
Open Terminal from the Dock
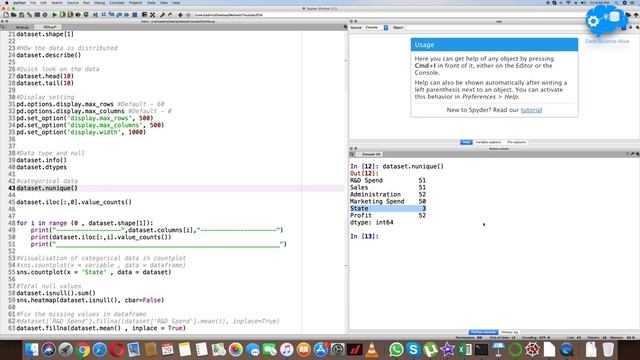click(481, 350)
